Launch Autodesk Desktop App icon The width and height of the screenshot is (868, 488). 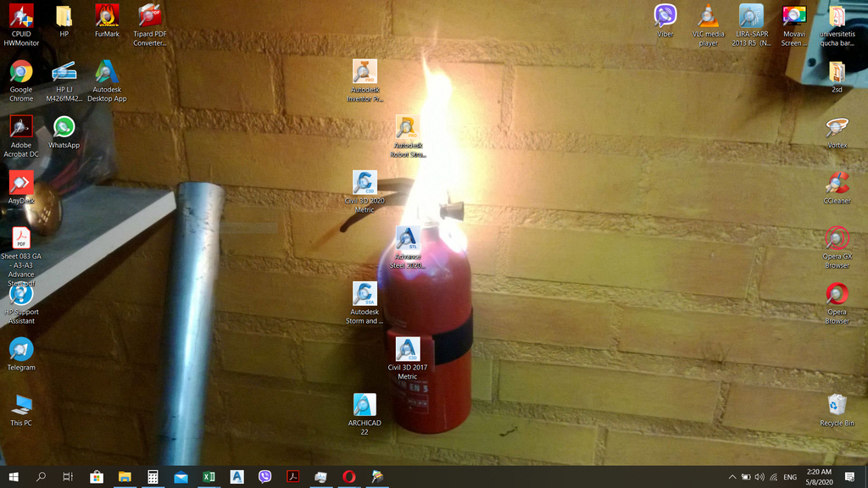click(x=107, y=80)
